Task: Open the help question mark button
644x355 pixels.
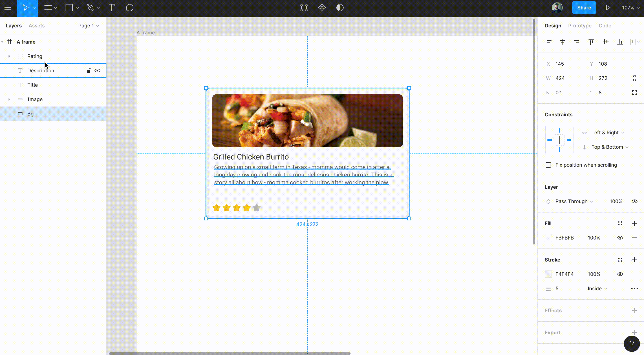Action: coord(632,344)
